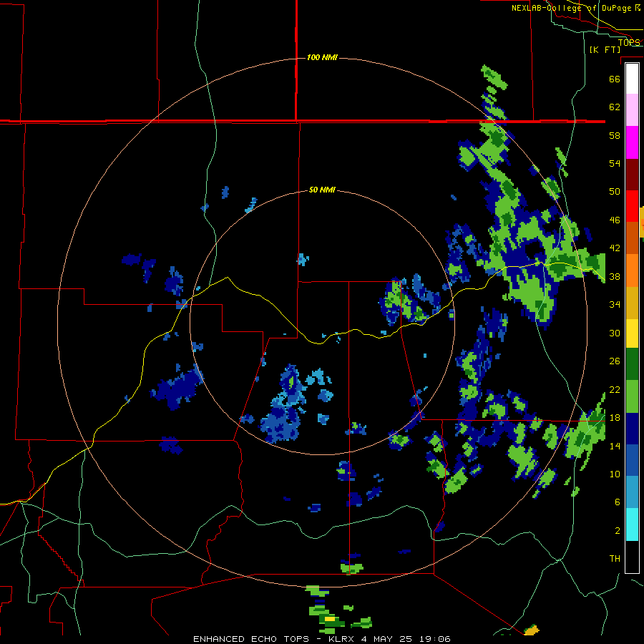Click the KLRX station identifier in caption

[343, 639]
